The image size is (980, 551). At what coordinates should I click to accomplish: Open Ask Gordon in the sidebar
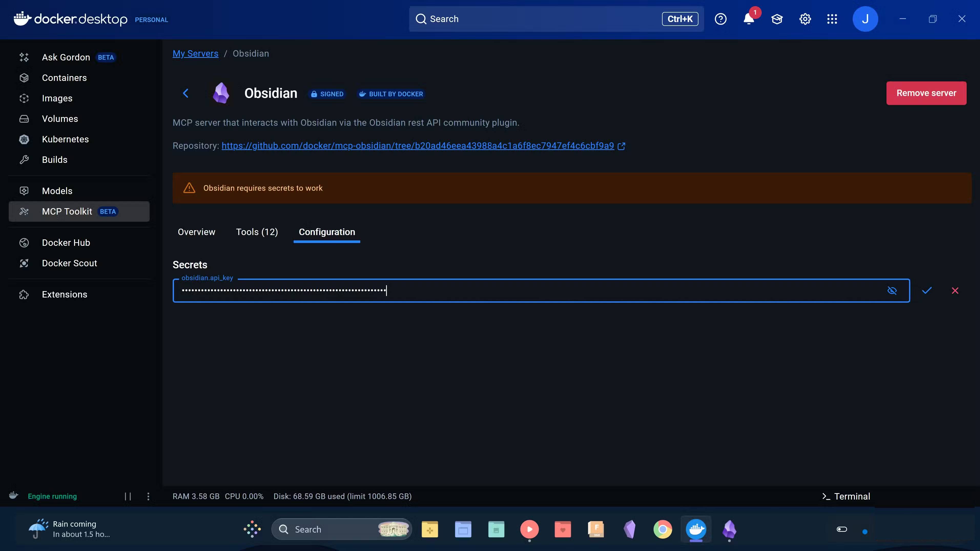[x=66, y=57]
